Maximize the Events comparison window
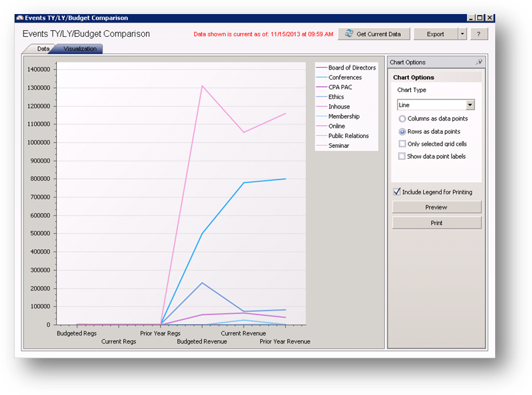This screenshot has height=395, width=532. tap(480, 17)
